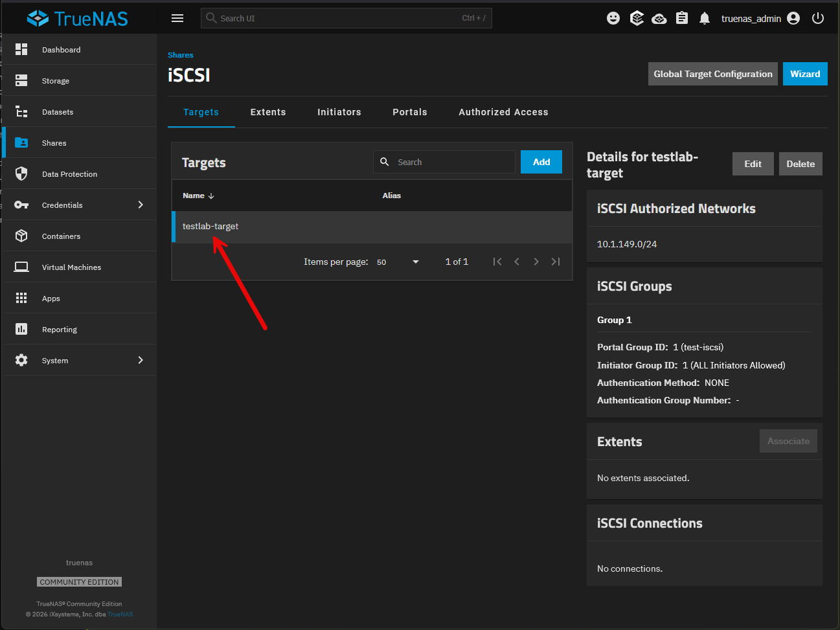
Task: Open the power menu icon
Action: (x=818, y=18)
